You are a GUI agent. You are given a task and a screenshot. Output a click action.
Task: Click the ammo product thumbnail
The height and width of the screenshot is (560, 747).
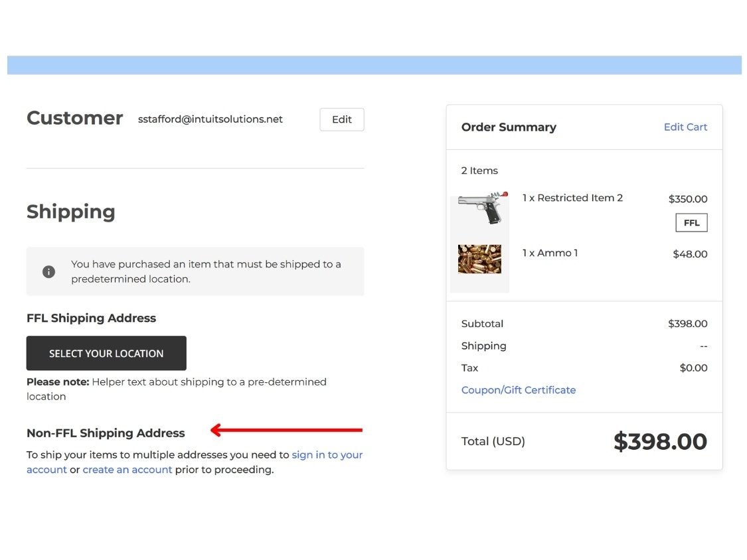pyautogui.click(x=479, y=259)
